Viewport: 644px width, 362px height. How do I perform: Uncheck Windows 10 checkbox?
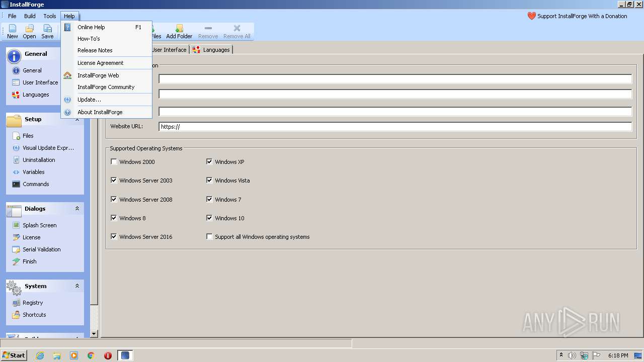tap(209, 218)
